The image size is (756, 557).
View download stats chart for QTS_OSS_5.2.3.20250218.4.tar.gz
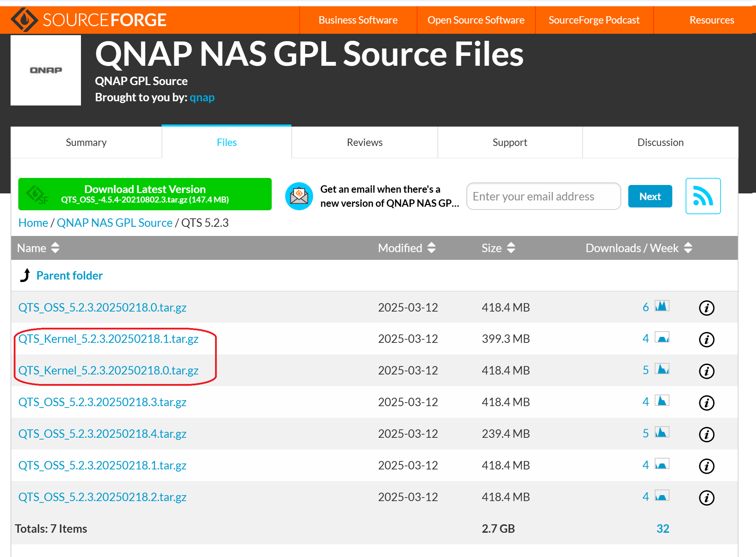pyautogui.click(x=662, y=433)
